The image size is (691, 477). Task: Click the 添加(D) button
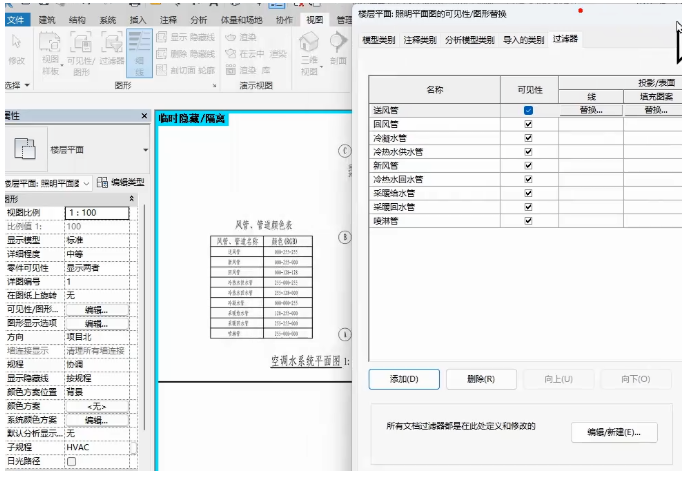click(x=404, y=379)
